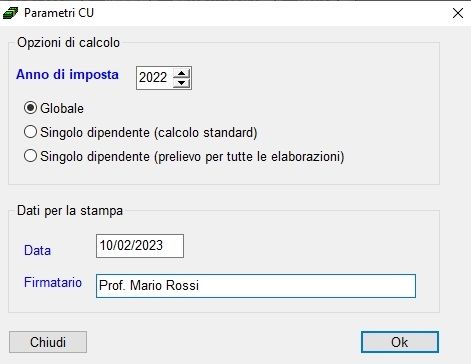Click inside the 2022 year field
The width and height of the screenshot is (471, 364).
[155, 78]
